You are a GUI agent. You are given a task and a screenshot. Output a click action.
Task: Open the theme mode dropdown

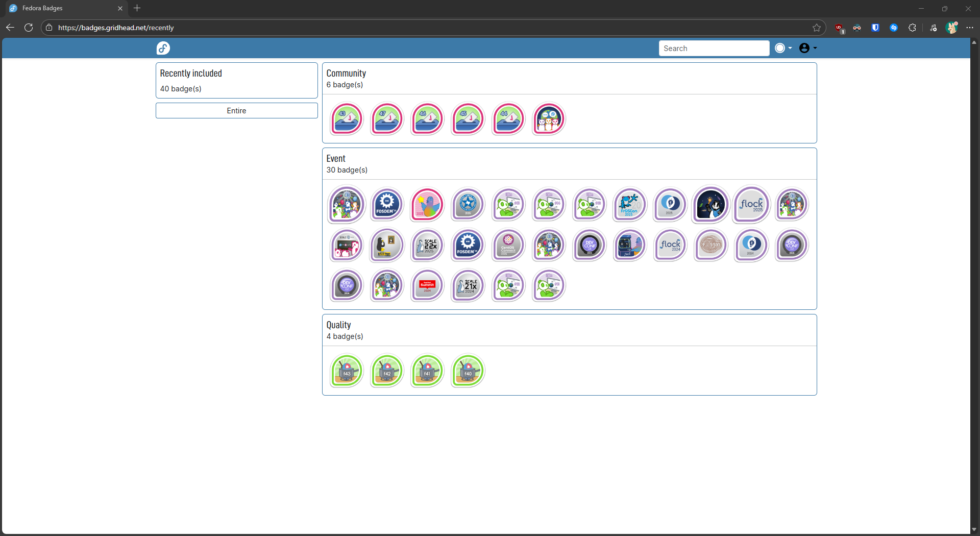pos(783,48)
